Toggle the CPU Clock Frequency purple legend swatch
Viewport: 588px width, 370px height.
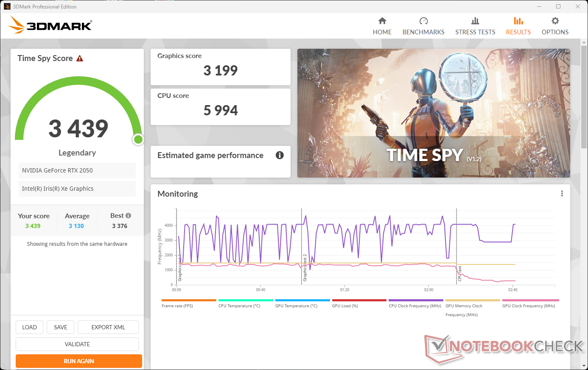point(416,300)
